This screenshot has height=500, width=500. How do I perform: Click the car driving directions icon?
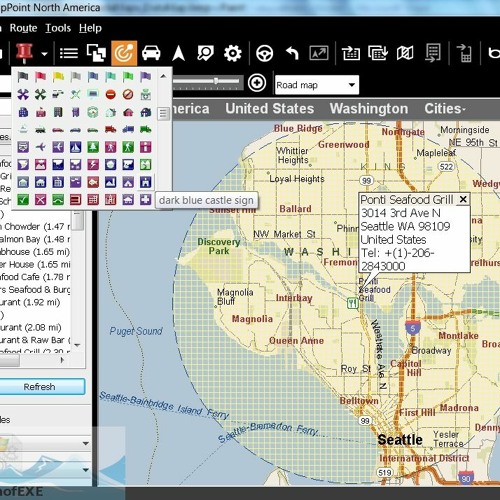(x=151, y=53)
